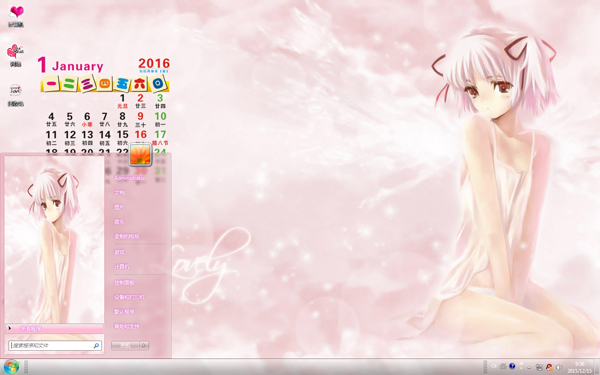Image resolution: width=600 pixels, height=375 pixels.
Task: Click the speaker volume tray icon
Action: point(559,367)
